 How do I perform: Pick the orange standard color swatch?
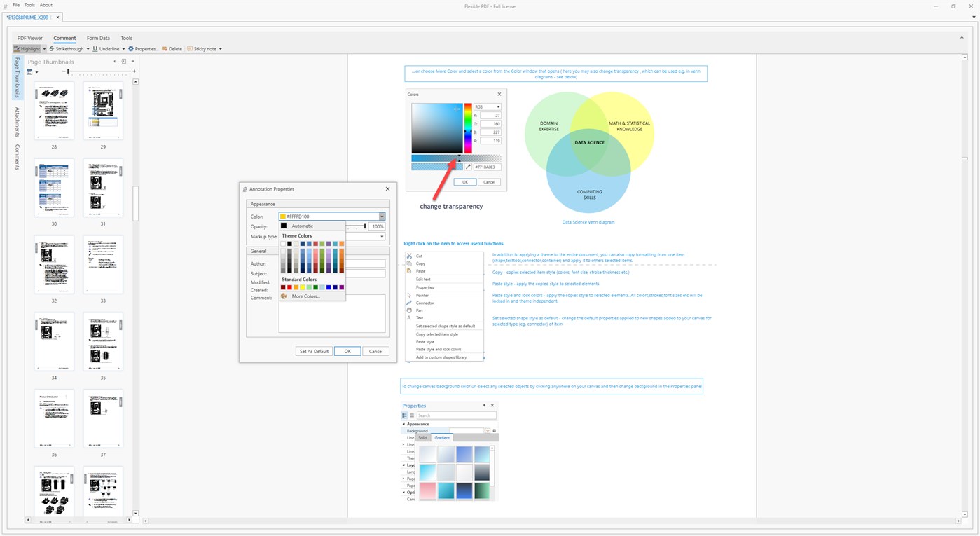click(x=296, y=287)
